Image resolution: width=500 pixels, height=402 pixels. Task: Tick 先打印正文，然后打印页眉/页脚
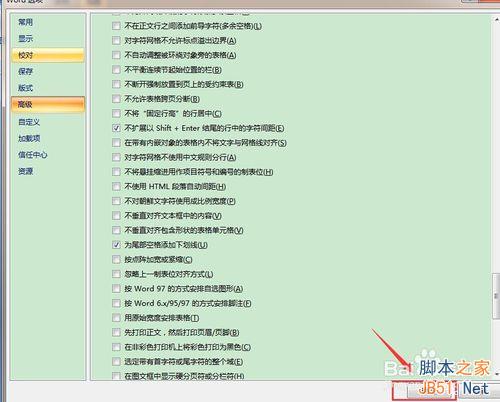tap(116, 332)
